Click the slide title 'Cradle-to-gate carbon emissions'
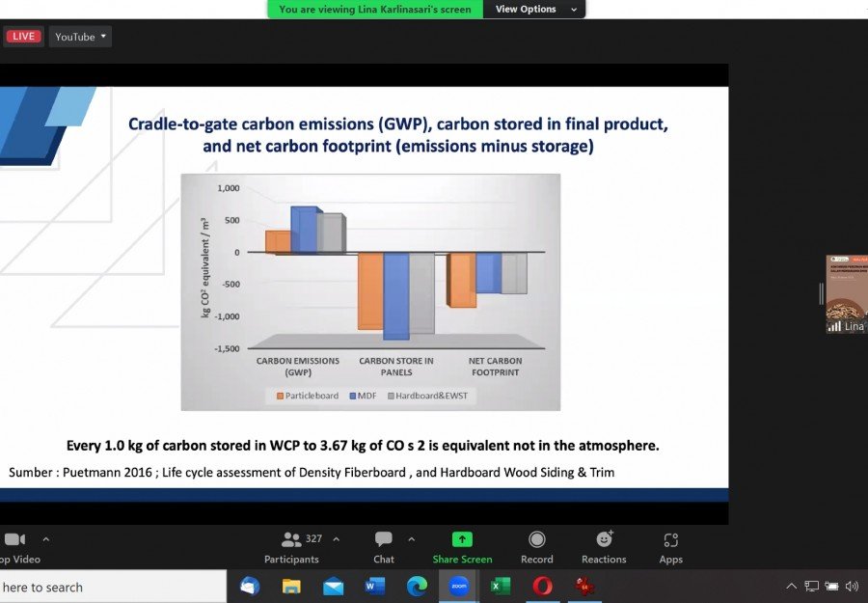Screen dimensions: 868x603 pos(398,134)
